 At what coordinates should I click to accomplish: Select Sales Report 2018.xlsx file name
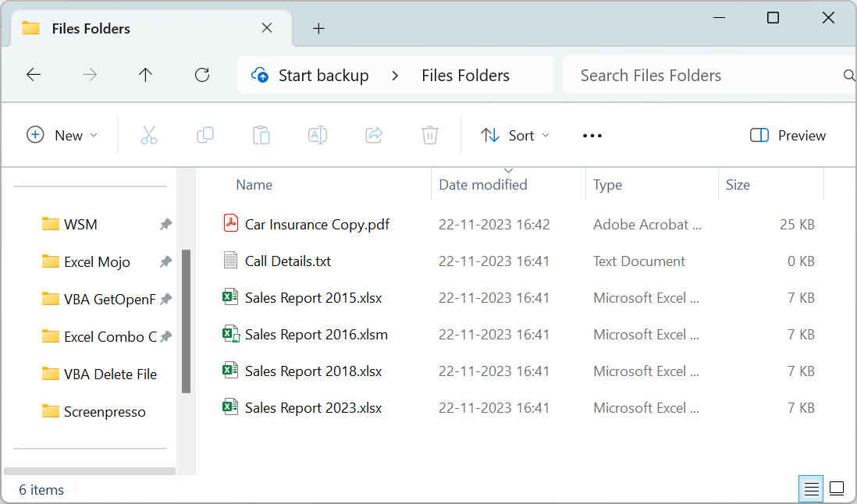313,371
